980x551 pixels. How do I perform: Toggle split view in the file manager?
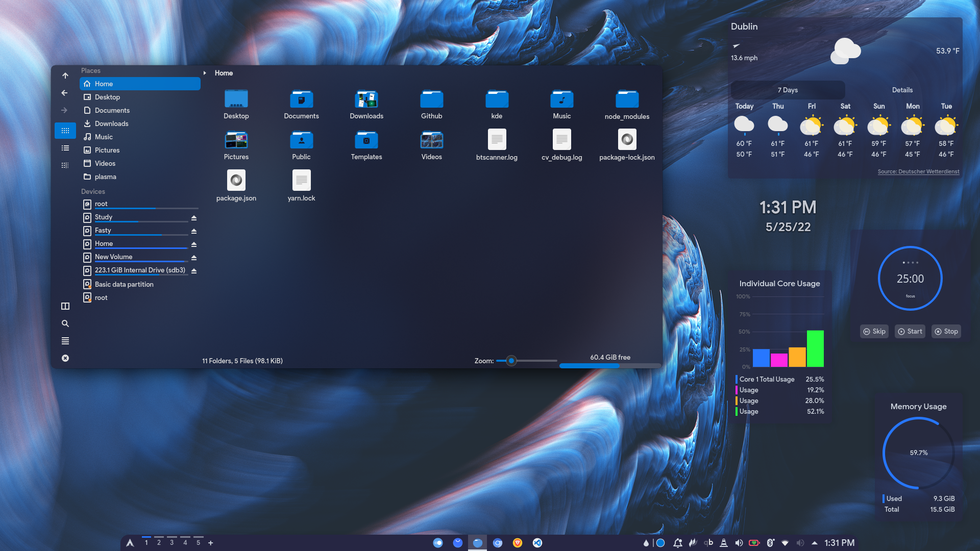65,306
